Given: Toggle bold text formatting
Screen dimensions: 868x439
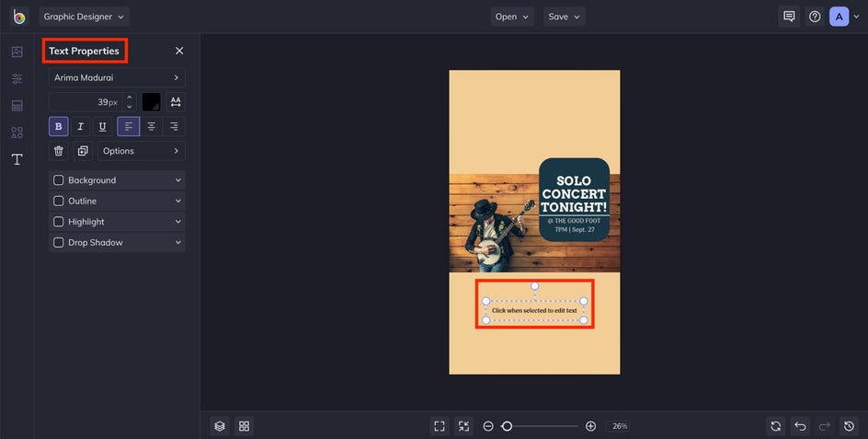Looking at the screenshot, I should click(x=59, y=126).
